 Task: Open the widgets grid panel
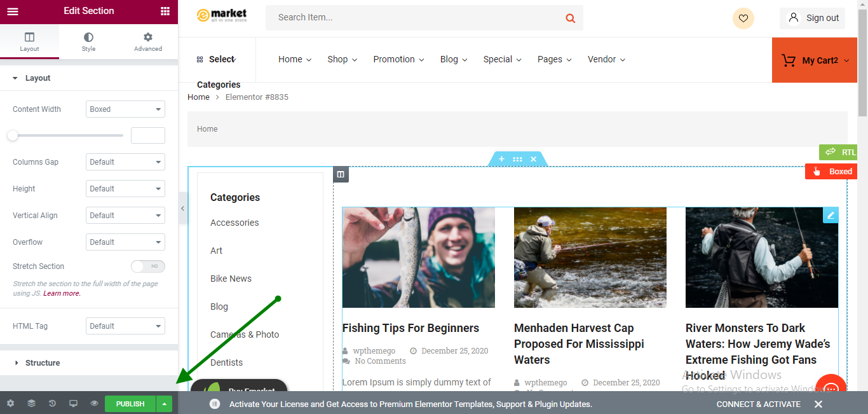pyautogui.click(x=165, y=11)
